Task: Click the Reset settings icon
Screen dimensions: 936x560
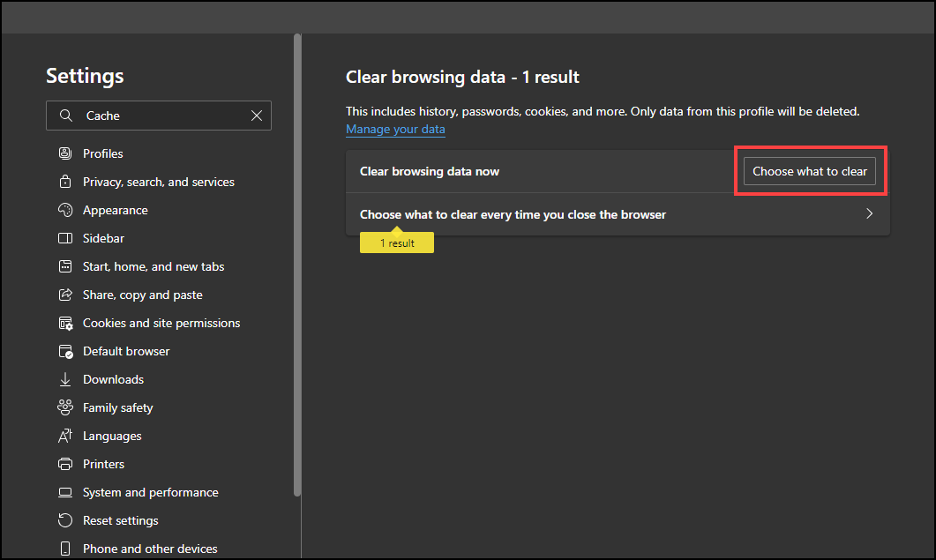Action: pos(64,520)
